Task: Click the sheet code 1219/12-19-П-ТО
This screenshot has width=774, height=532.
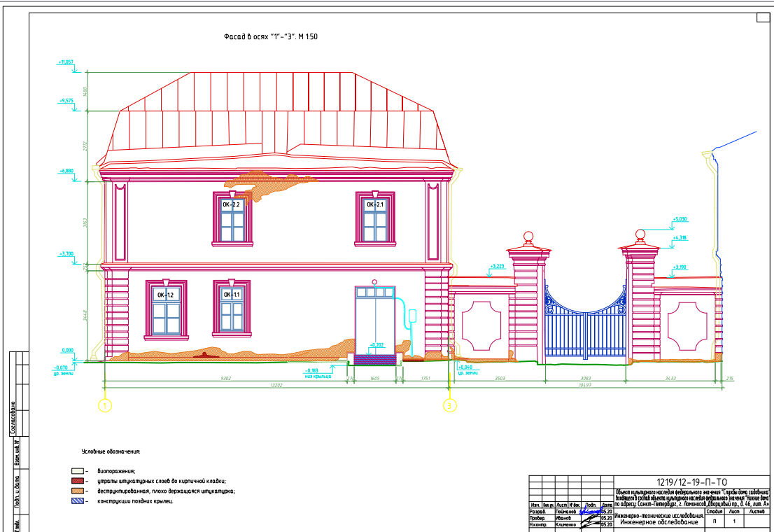Action: click(692, 482)
